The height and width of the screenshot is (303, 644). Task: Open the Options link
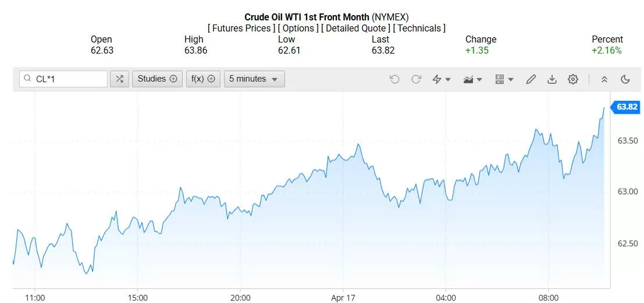coord(298,28)
